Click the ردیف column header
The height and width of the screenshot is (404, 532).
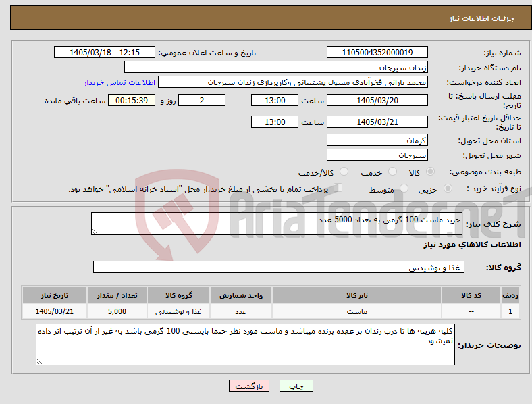pos(510,295)
